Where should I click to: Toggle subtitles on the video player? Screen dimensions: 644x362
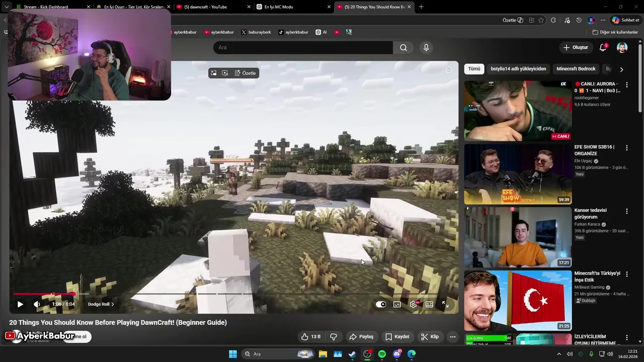pos(397,304)
